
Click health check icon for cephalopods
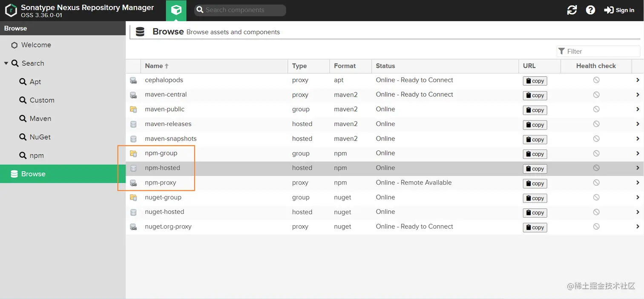click(596, 80)
